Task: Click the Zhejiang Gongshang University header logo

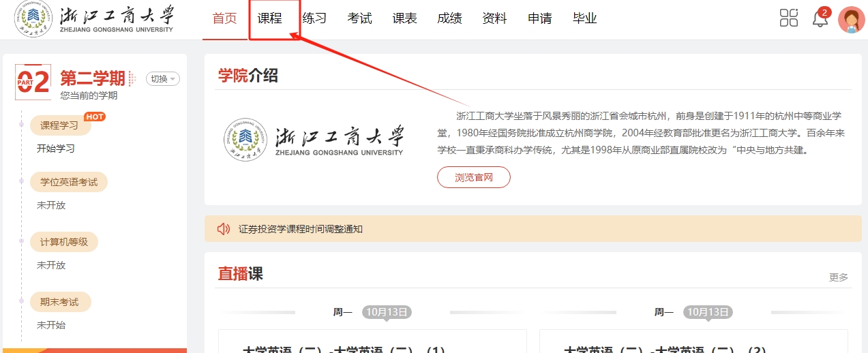Action: tap(95, 19)
